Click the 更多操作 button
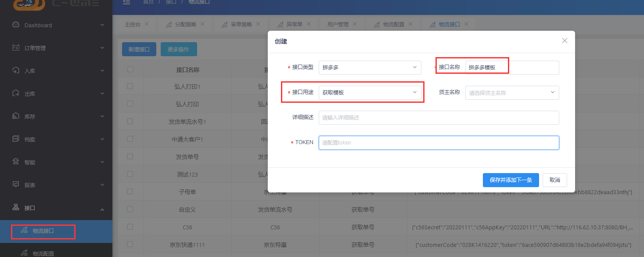 178,50
